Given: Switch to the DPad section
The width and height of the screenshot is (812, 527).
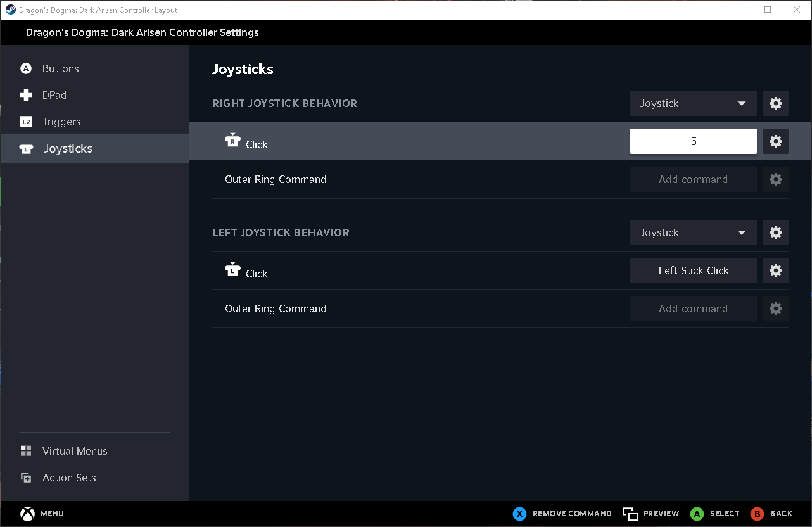Looking at the screenshot, I should 94,95.
